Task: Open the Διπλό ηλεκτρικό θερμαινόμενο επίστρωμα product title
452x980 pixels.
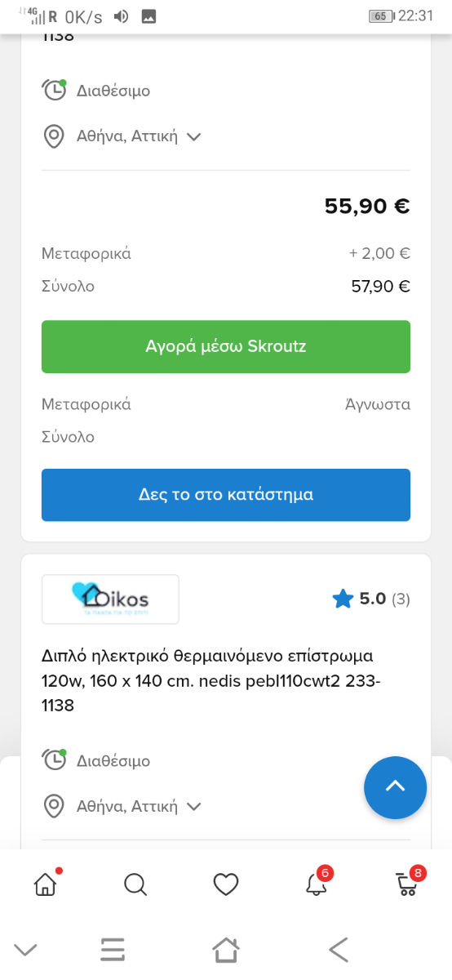Action: tap(211, 680)
